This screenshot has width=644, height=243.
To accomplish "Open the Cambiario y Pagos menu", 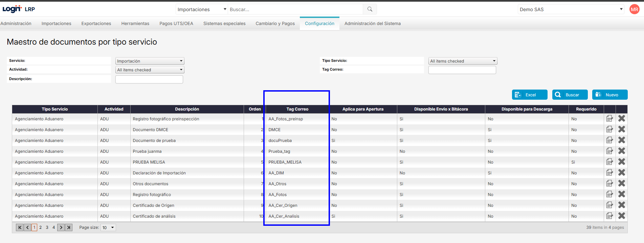I will tap(275, 23).
